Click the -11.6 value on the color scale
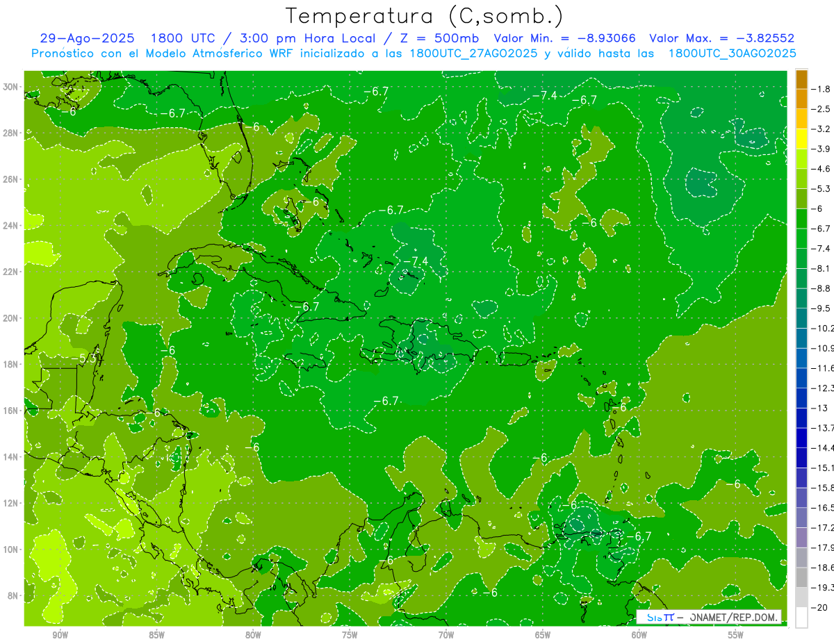This screenshot has width=834, height=644. [x=823, y=368]
